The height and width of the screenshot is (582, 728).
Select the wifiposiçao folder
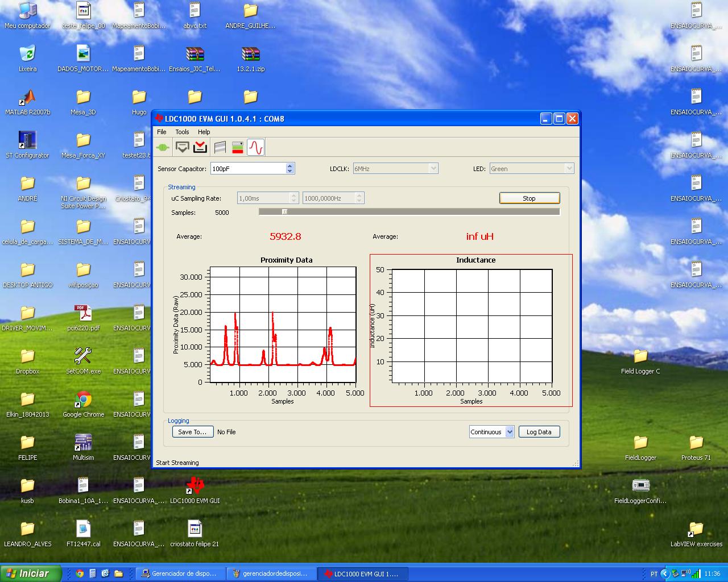point(84,276)
